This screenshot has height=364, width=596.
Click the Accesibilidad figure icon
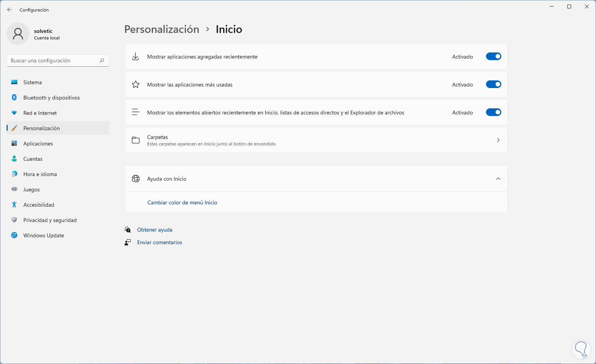14,205
